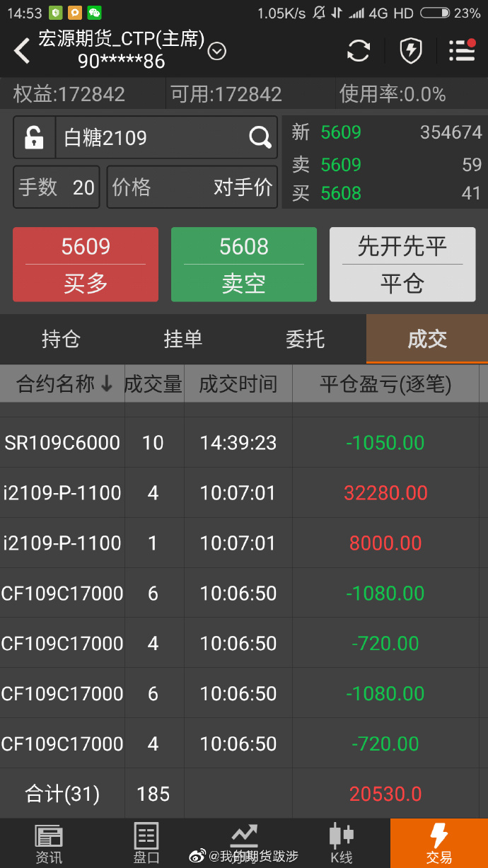Tap the total volume 185

click(x=153, y=794)
